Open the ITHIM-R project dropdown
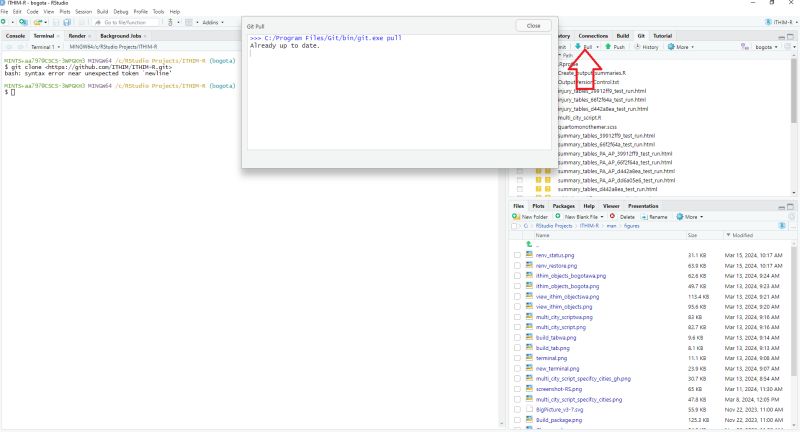Screen dimensions: 800x432 [x=782, y=22]
